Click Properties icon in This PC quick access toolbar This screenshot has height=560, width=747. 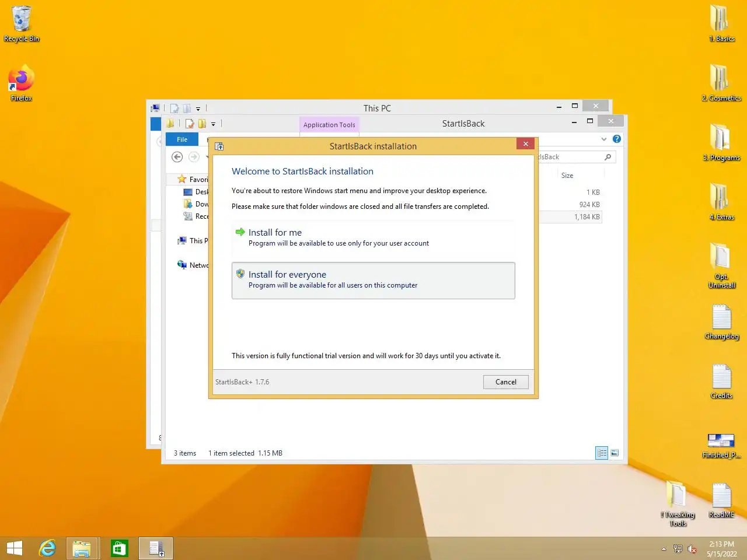[174, 108]
